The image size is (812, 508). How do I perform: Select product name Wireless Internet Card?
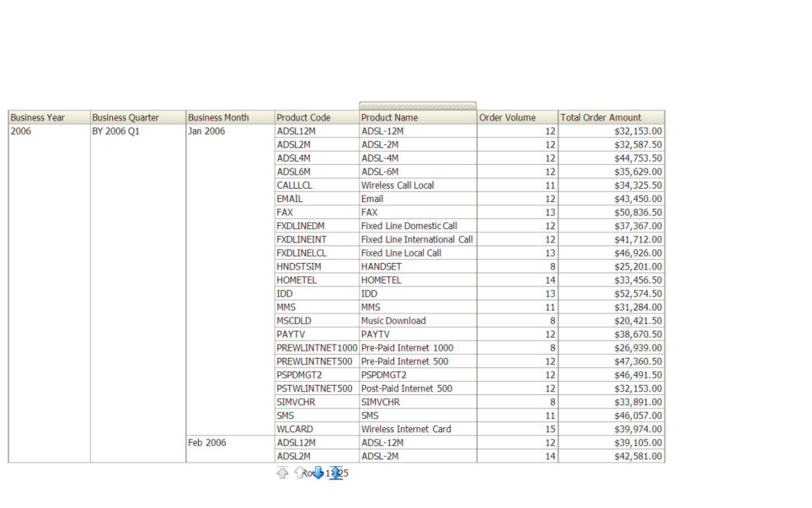pyautogui.click(x=406, y=429)
